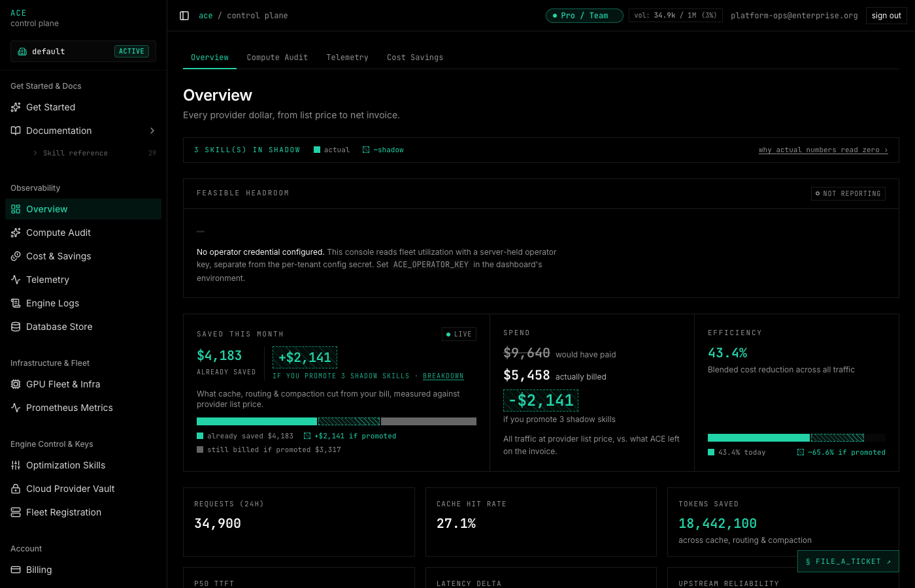Switch to the Telemetry tab
The image size is (915, 588).
347,57
